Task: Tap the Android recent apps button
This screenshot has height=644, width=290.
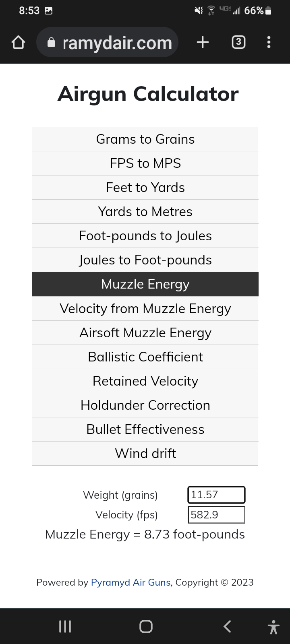Action: (65, 626)
